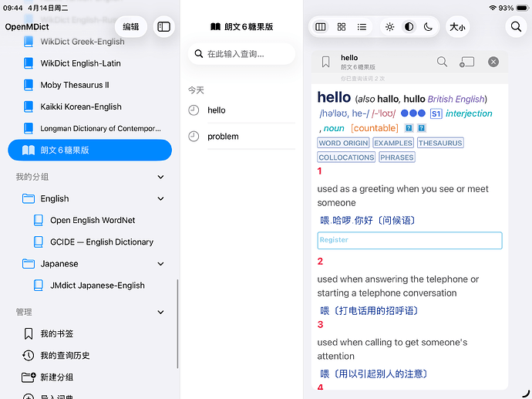Viewport: 532px width, 399px height.
Task: Tap the 编辑 edit button
Action: pyautogui.click(x=130, y=26)
